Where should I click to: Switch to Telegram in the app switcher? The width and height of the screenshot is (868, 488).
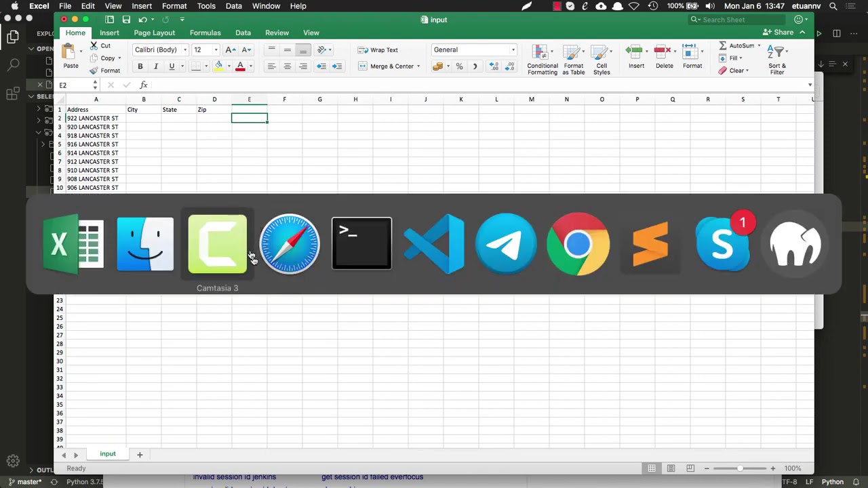click(x=506, y=244)
